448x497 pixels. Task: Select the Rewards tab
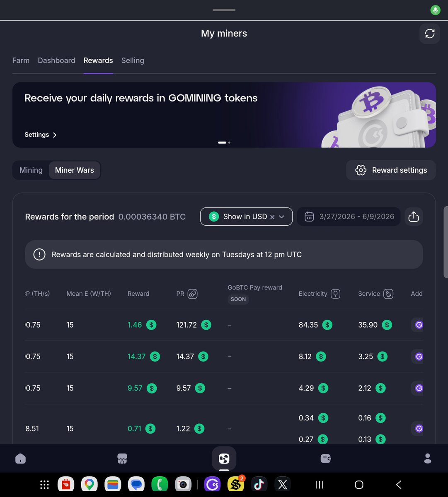(98, 60)
